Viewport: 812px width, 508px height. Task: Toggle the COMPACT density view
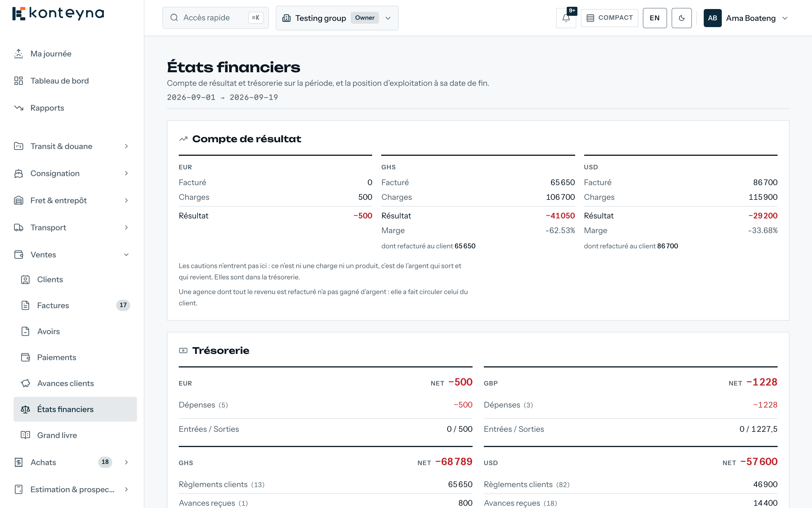[609, 18]
